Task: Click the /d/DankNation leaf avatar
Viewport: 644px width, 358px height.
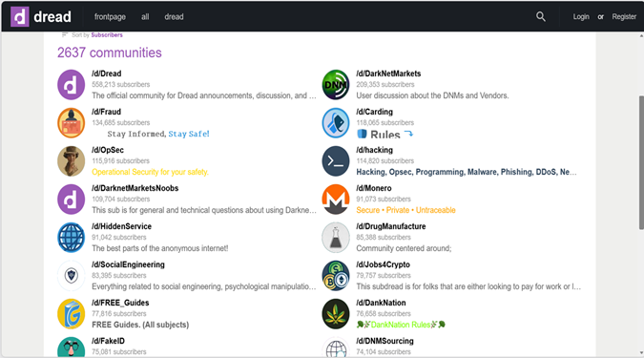Action: [x=336, y=314]
